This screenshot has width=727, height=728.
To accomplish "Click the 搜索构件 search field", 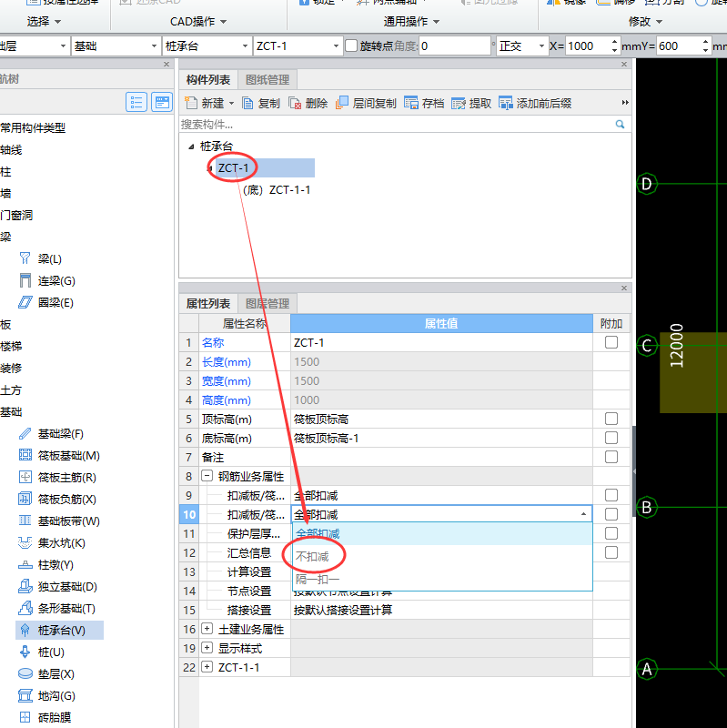I will click(x=397, y=124).
